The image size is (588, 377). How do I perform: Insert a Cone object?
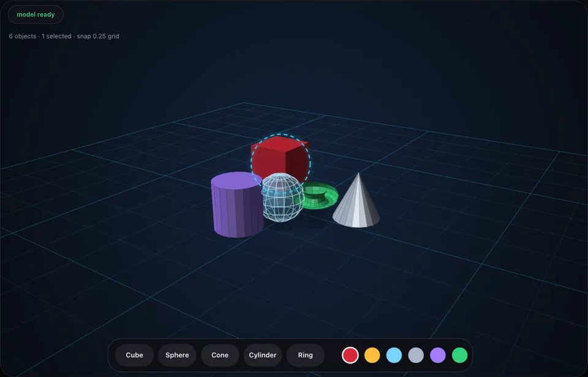220,355
